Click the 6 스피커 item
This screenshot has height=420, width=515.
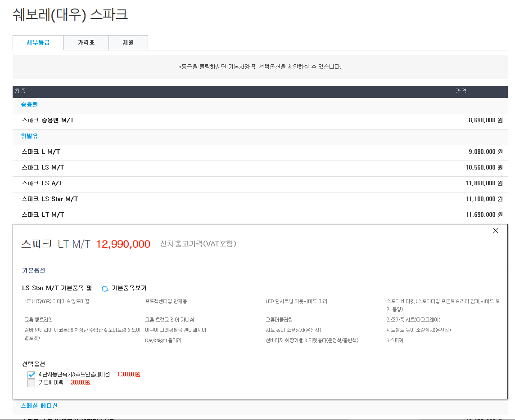[x=394, y=340]
